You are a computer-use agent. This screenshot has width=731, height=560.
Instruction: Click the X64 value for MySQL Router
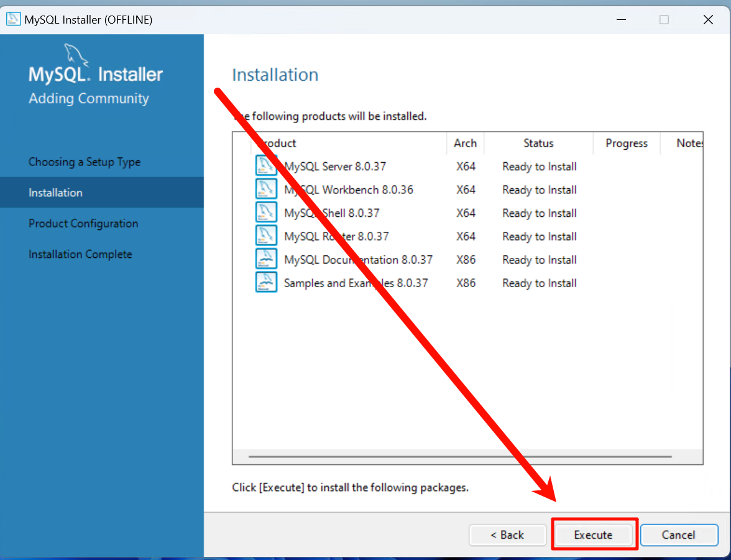pyautogui.click(x=466, y=236)
